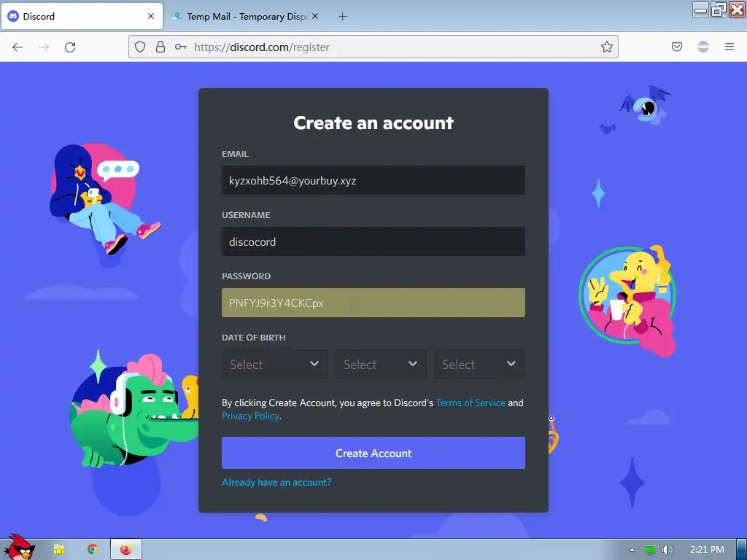747x560 pixels.
Task: Open the Privacy Policy link
Action: tap(251, 416)
